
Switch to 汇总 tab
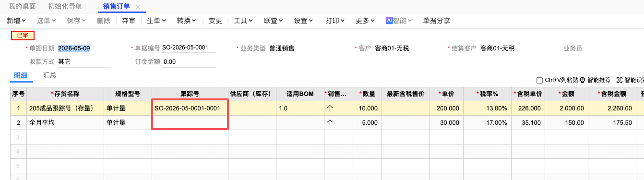coord(49,75)
